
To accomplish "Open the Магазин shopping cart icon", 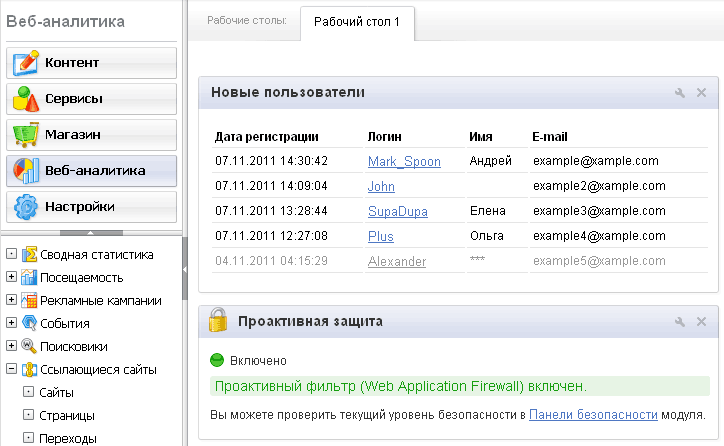I will coord(26,134).
